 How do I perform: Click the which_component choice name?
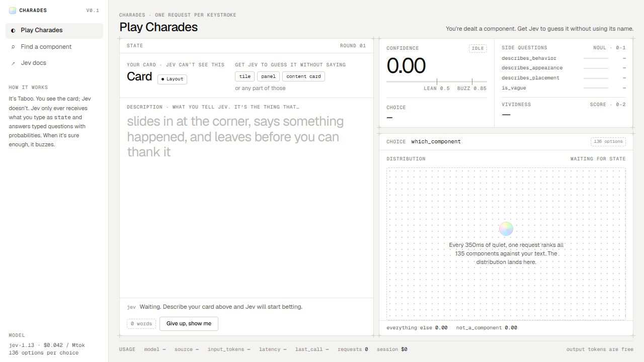coord(436,142)
